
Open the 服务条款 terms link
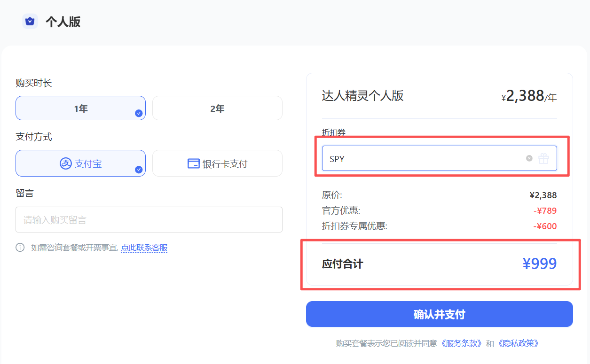point(461,343)
